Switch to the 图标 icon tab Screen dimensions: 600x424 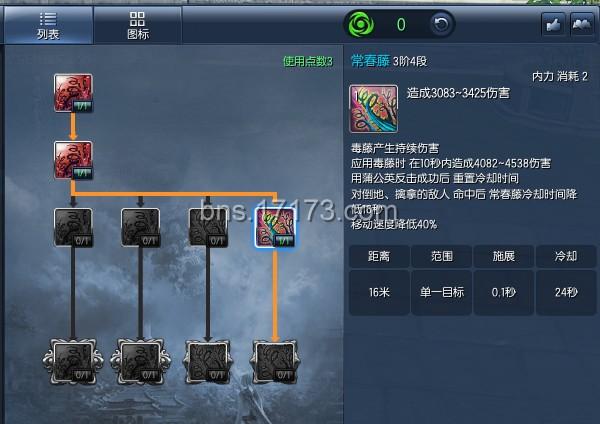click(138, 26)
